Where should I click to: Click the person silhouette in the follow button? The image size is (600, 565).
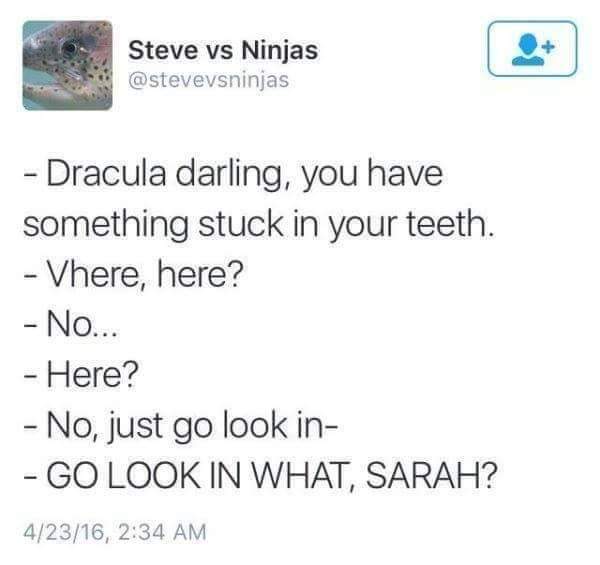click(x=528, y=50)
